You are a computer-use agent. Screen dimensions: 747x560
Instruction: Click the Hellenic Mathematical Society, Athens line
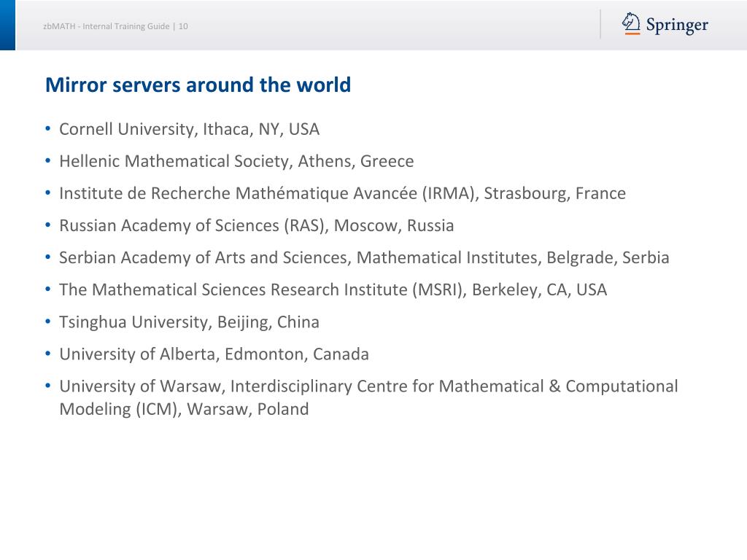pos(236,161)
